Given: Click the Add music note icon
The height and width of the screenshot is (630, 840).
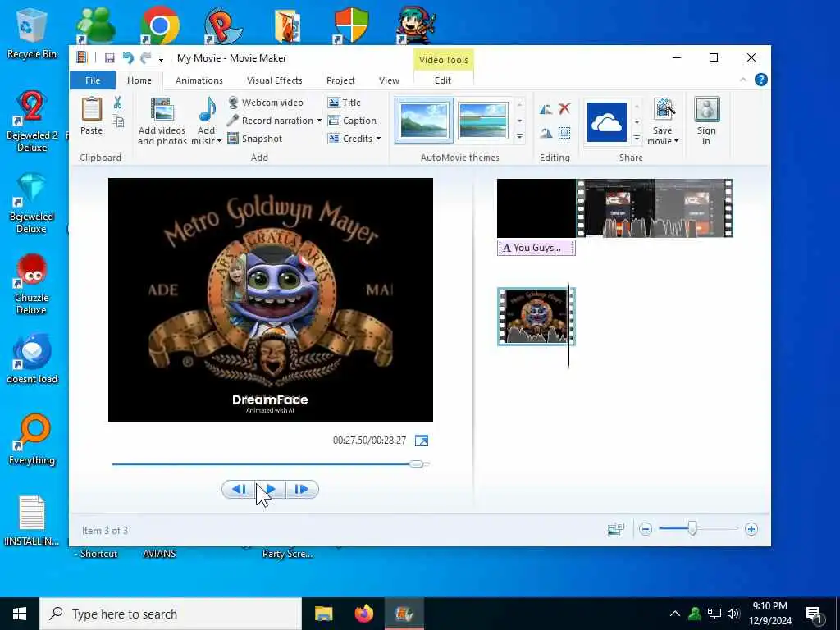Looking at the screenshot, I should click(x=207, y=110).
